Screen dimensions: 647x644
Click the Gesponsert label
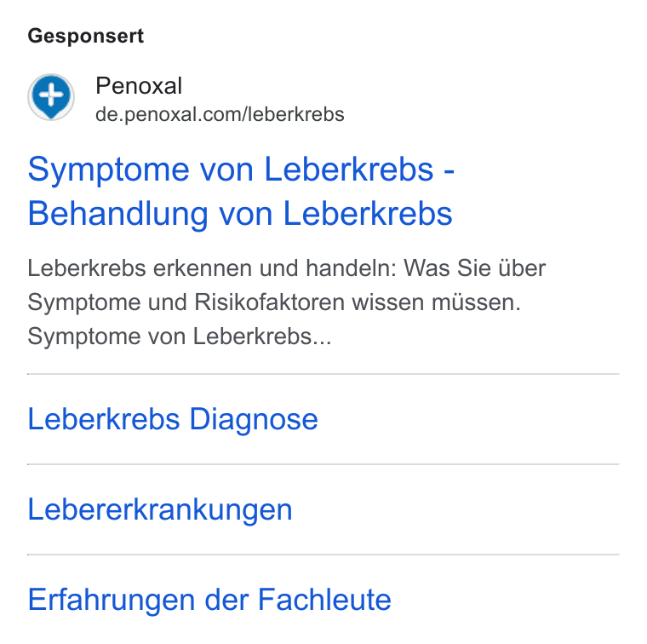tap(86, 36)
